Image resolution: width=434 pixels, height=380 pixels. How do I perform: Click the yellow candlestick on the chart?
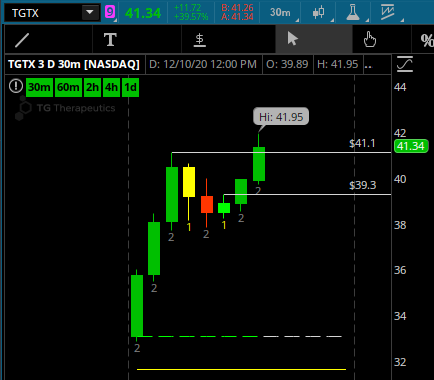click(x=189, y=182)
